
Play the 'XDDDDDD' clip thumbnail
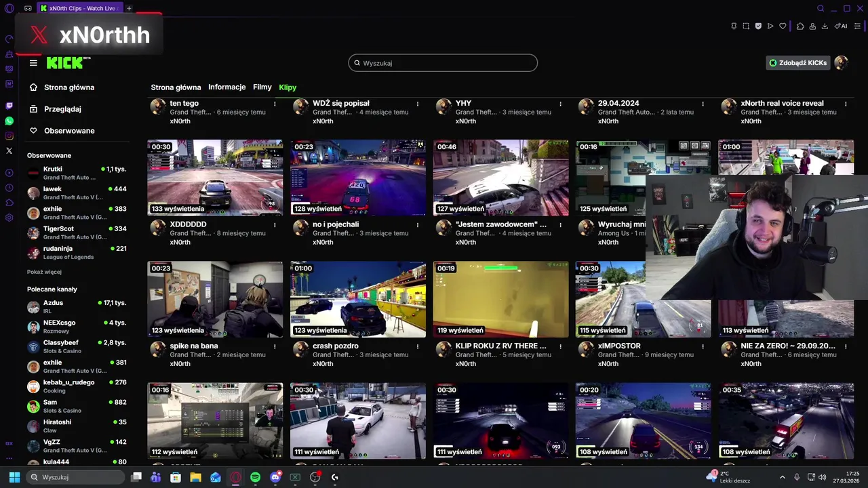point(215,178)
